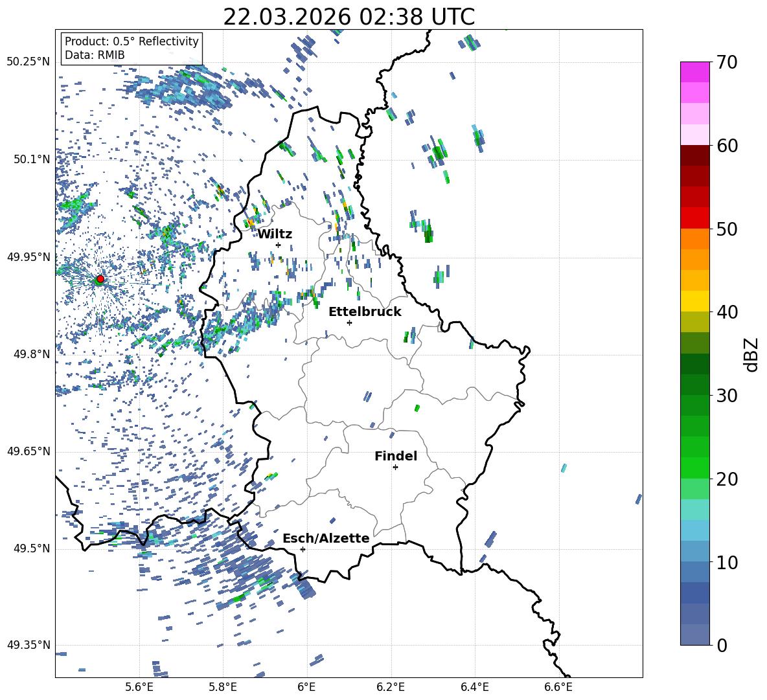
Task: Click the topmost magenta colorbar segment
Action: pos(694,73)
